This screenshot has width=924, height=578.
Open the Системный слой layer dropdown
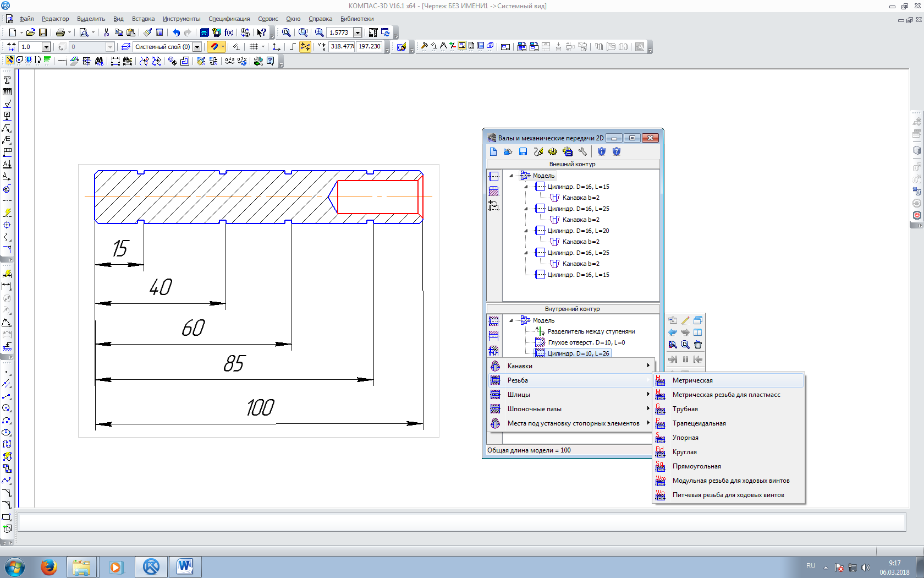pos(197,47)
